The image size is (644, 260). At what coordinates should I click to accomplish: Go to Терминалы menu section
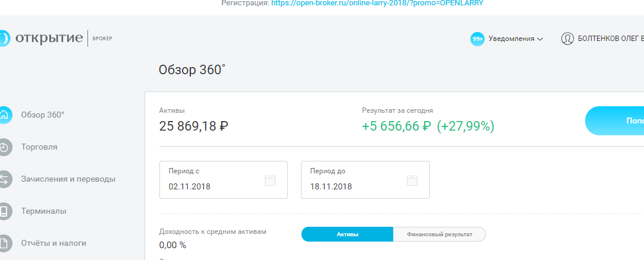tap(43, 211)
